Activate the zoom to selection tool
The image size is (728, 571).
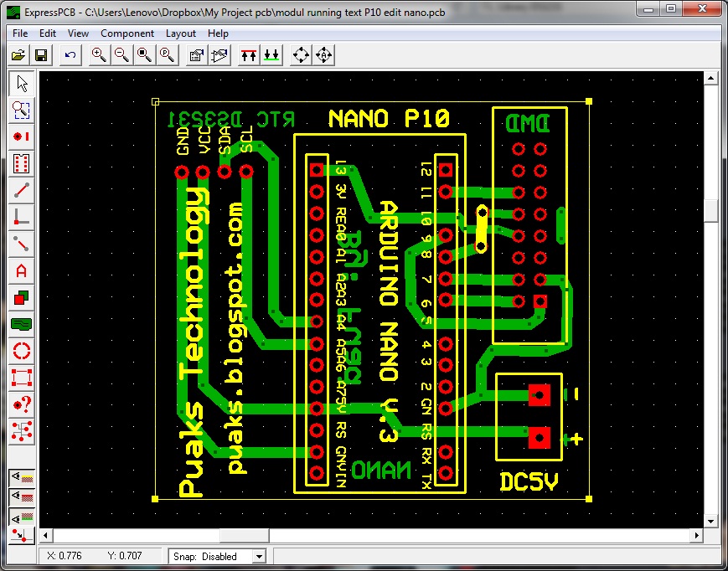[20, 110]
